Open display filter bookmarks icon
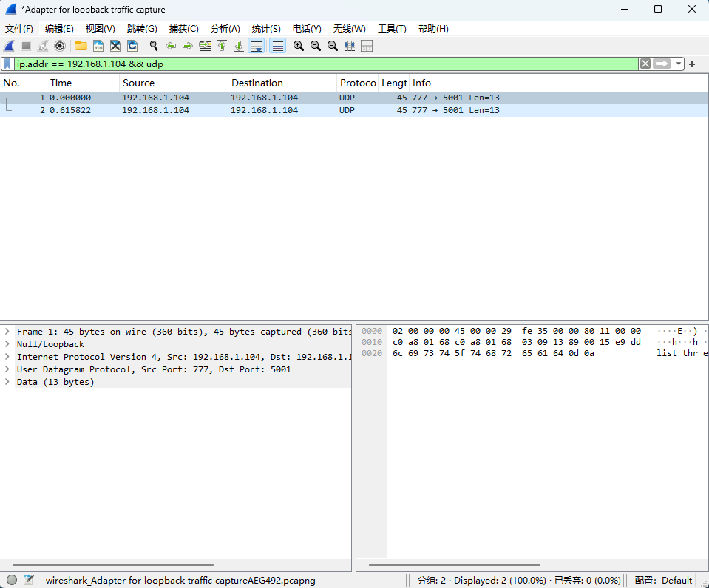 click(x=7, y=64)
